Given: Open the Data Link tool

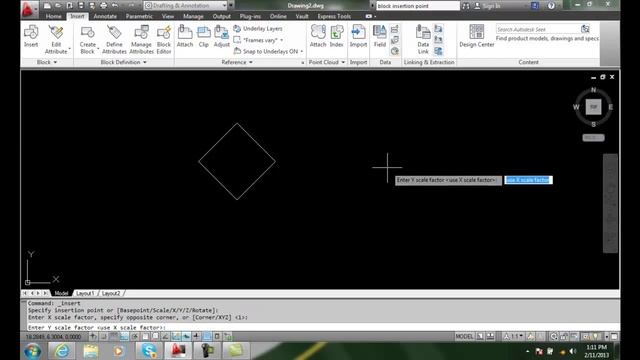Looking at the screenshot, I should coord(423,40).
